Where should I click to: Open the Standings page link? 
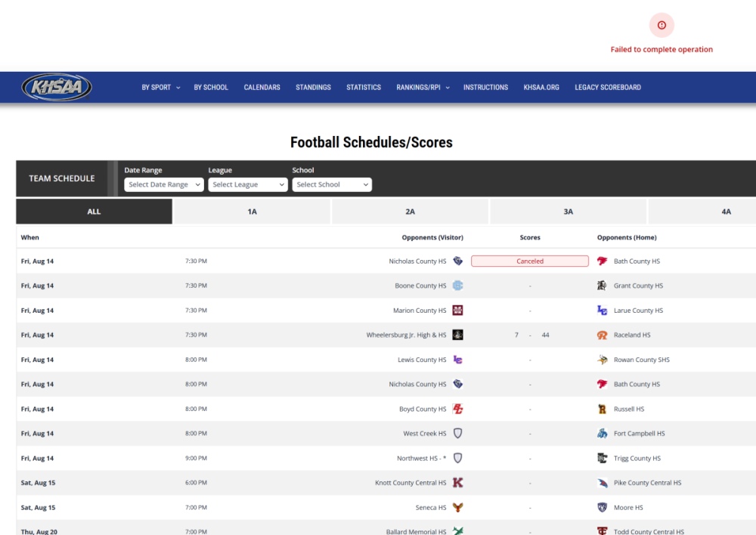(314, 87)
